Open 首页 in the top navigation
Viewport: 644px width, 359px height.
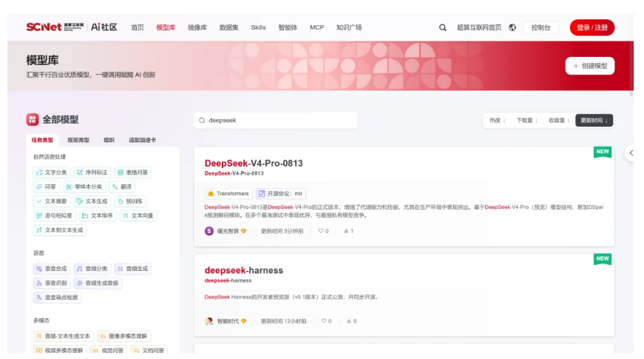click(138, 27)
